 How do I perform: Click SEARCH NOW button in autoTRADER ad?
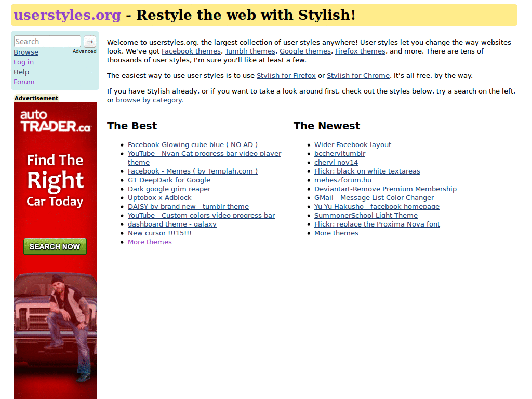click(55, 246)
